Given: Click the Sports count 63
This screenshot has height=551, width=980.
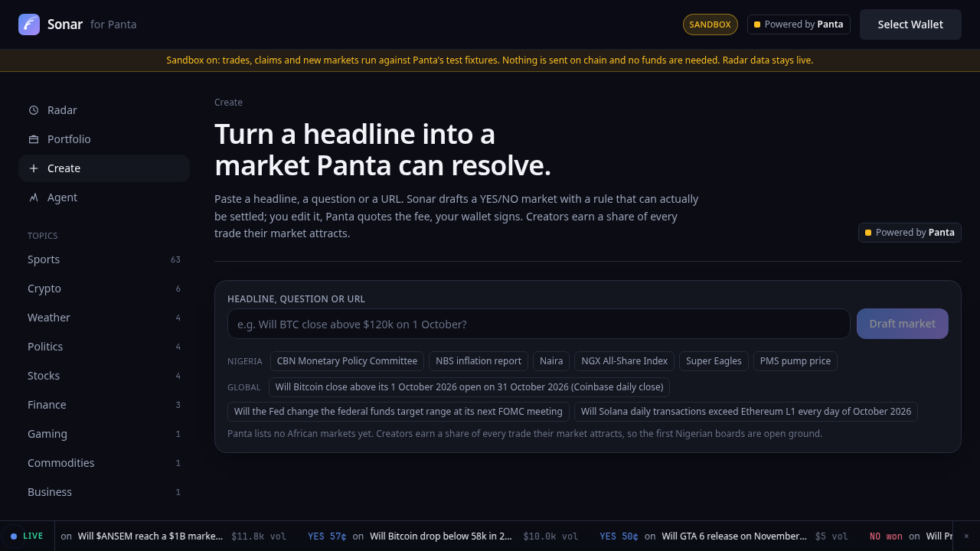Looking at the screenshot, I should 175,259.
